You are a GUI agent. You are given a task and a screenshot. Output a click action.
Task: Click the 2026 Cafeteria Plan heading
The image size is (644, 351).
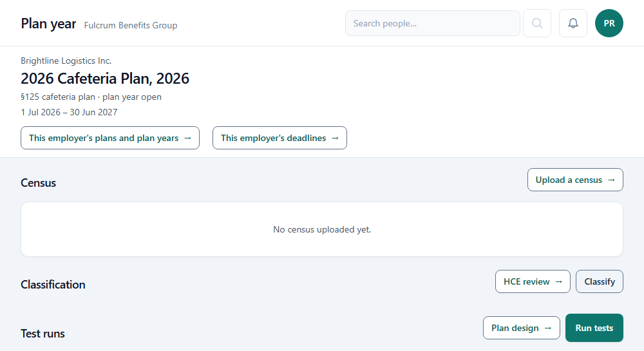[x=105, y=79]
